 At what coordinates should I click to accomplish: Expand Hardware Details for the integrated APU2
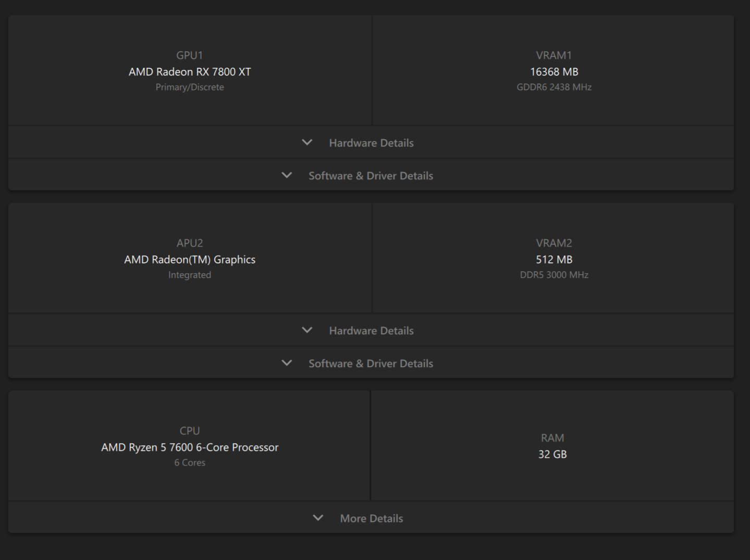coord(371,330)
